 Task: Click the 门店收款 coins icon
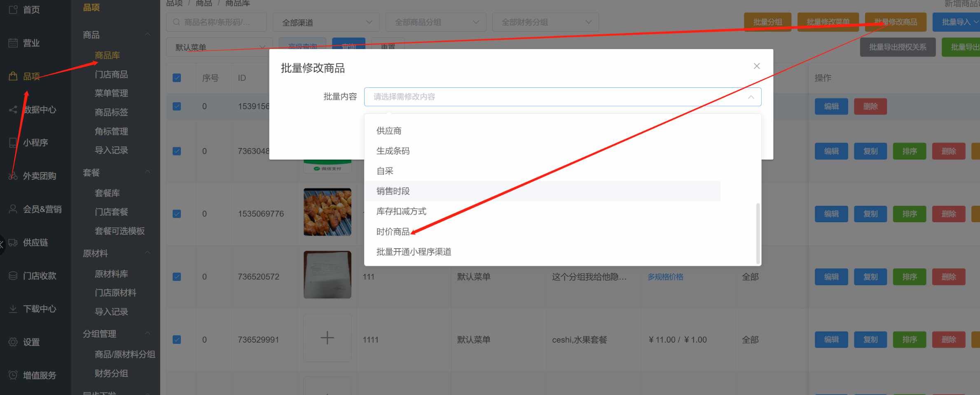click(13, 275)
